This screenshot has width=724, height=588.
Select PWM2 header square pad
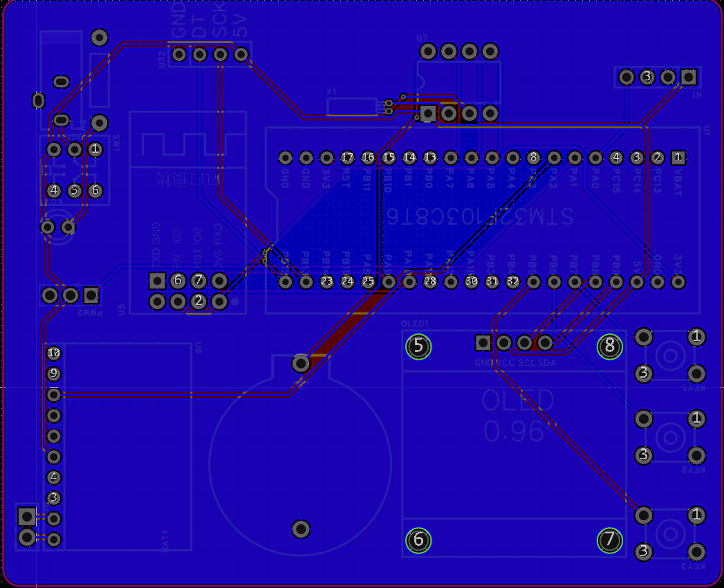(91, 295)
